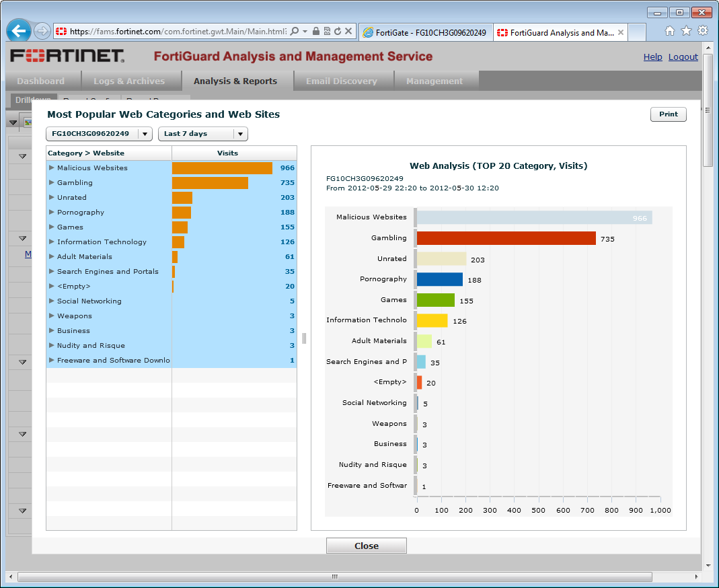
Task: Open browser tools gear
Action: pyautogui.click(x=703, y=31)
